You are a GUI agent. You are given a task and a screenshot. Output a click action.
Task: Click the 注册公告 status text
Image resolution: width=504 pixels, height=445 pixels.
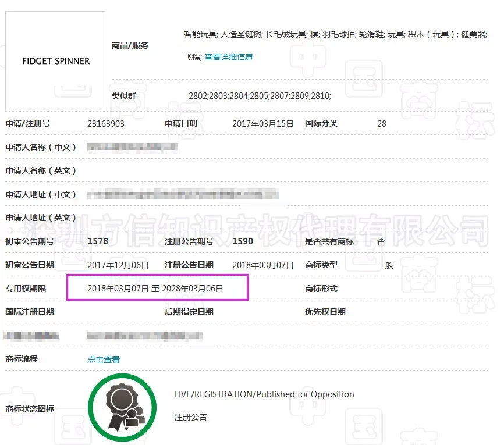pyautogui.click(x=190, y=417)
